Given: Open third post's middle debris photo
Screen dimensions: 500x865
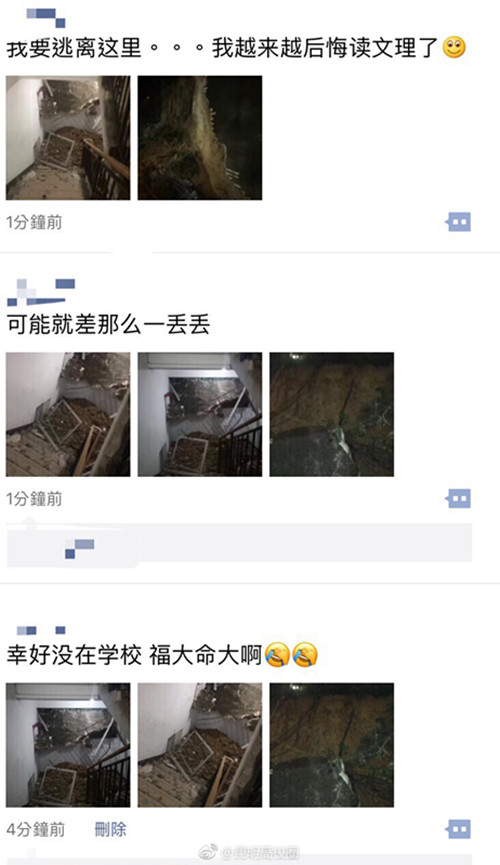Looking at the screenshot, I should click(200, 745).
